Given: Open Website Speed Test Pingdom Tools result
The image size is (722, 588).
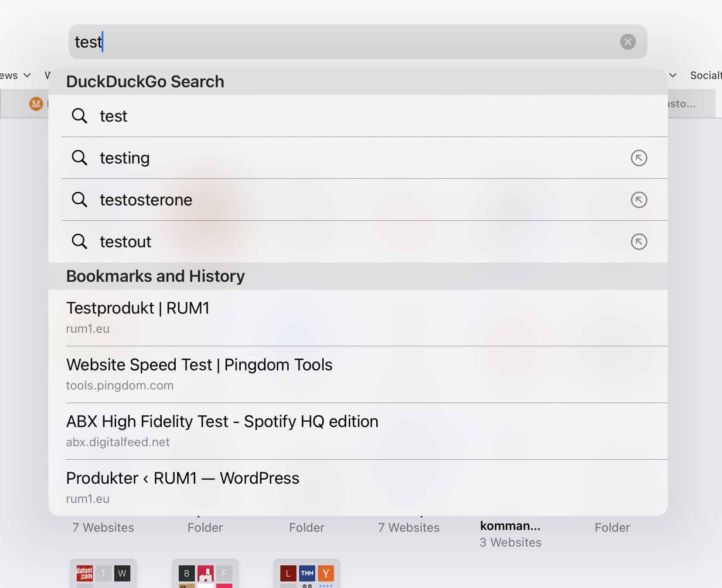Looking at the screenshot, I should 358,374.
